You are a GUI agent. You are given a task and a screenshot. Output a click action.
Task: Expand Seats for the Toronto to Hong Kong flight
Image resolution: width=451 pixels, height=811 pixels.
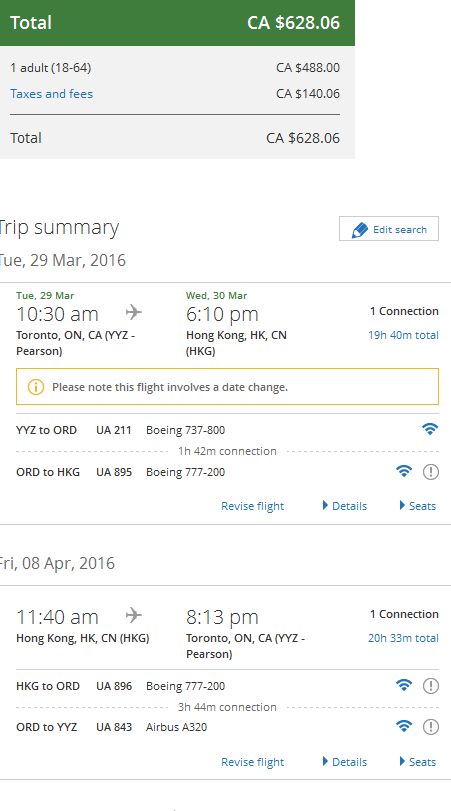417,506
